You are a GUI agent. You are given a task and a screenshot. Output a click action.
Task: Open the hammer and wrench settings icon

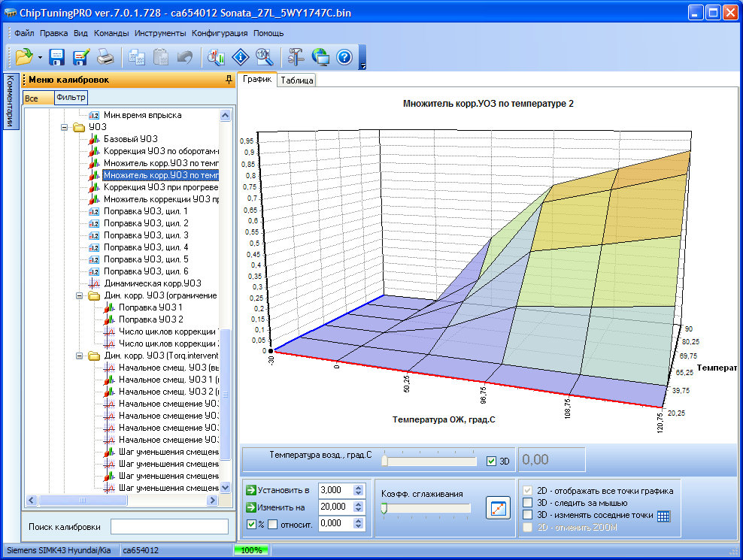point(296,57)
